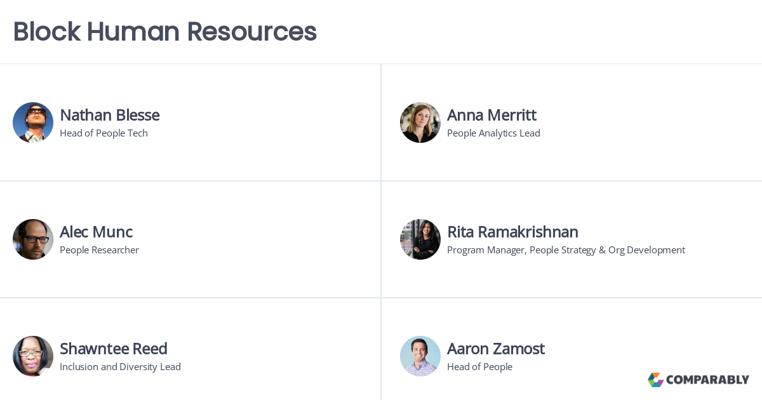Open Rita Ramakrishnan's profile photo

click(420, 239)
